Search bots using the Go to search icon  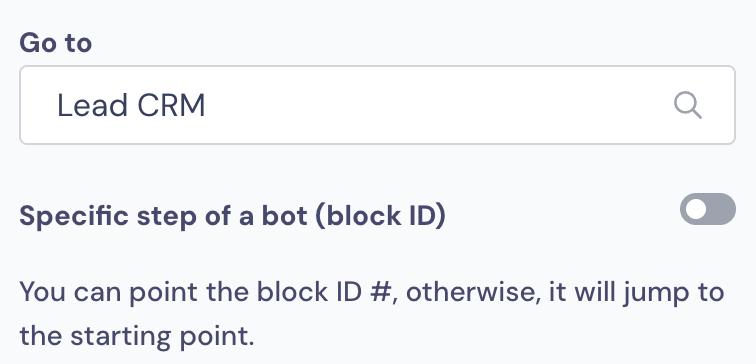pyautogui.click(x=688, y=105)
